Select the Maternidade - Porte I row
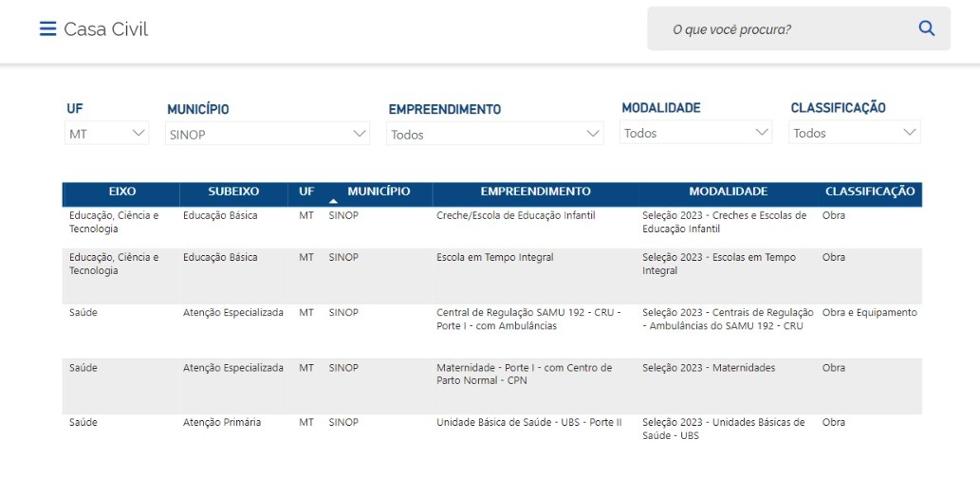 (524, 374)
